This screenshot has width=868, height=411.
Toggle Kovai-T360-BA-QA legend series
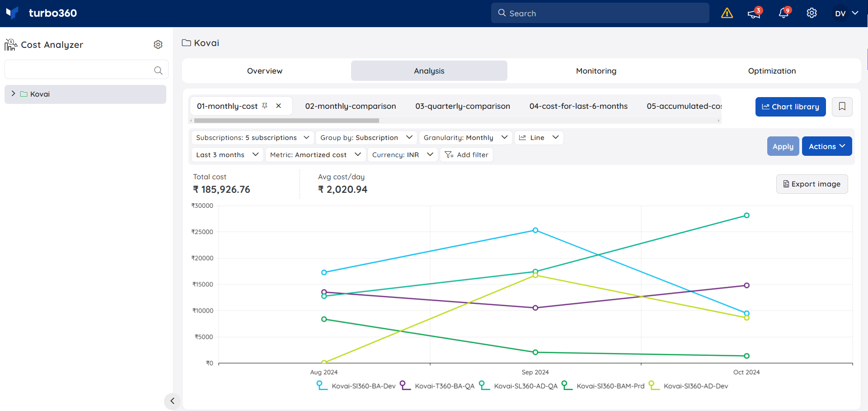click(437, 386)
